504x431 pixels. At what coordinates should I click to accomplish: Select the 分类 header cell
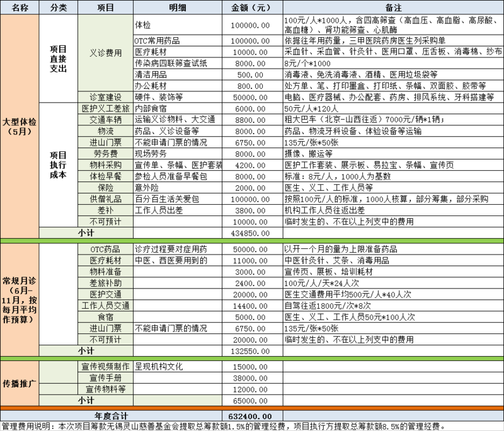tap(58, 8)
